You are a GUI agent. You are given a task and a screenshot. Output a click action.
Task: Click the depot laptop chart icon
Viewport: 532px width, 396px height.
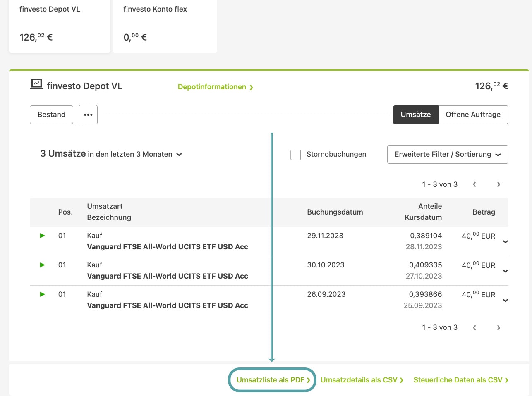pyautogui.click(x=36, y=84)
